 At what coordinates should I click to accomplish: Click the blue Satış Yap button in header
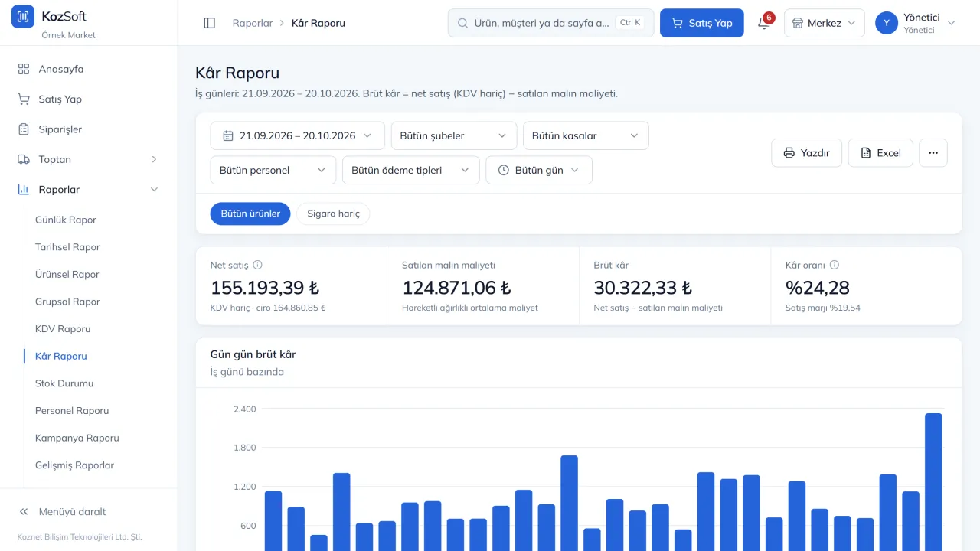coord(702,23)
